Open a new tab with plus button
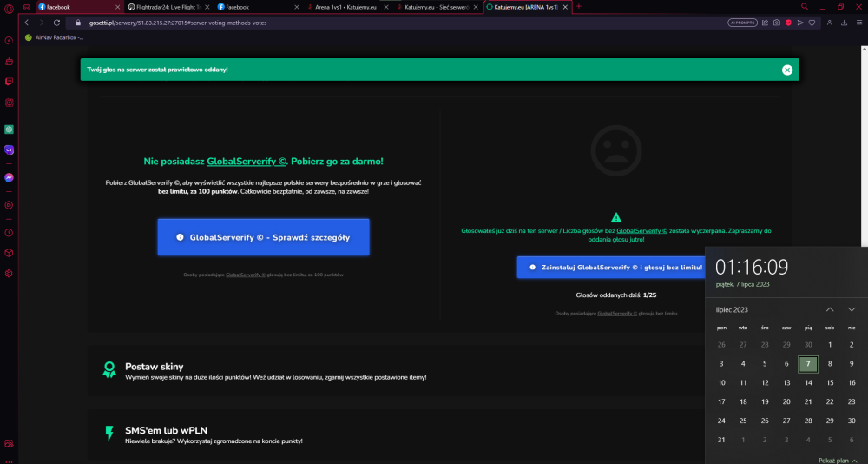The height and width of the screenshot is (464, 868). tap(579, 7)
